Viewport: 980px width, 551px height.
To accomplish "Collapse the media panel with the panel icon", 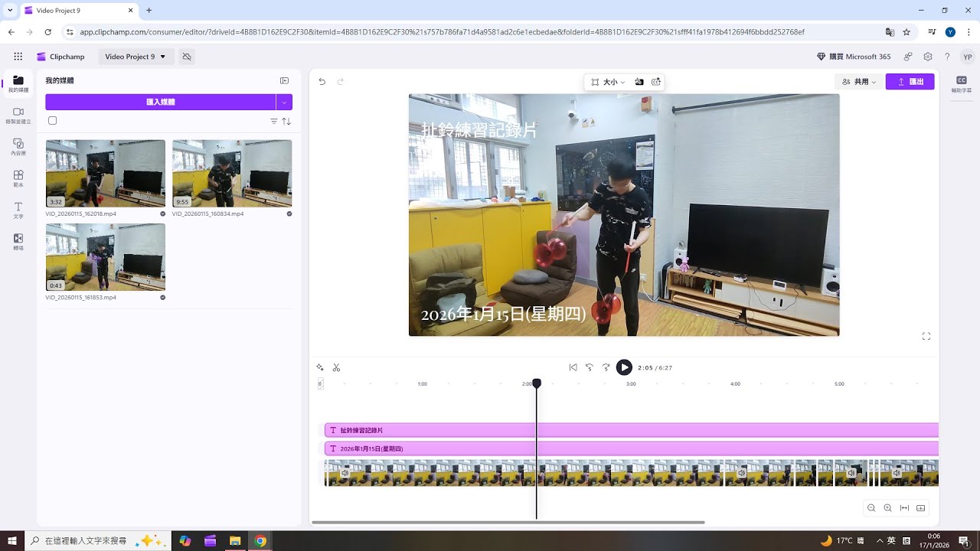I will pyautogui.click(x=284, y=80).
